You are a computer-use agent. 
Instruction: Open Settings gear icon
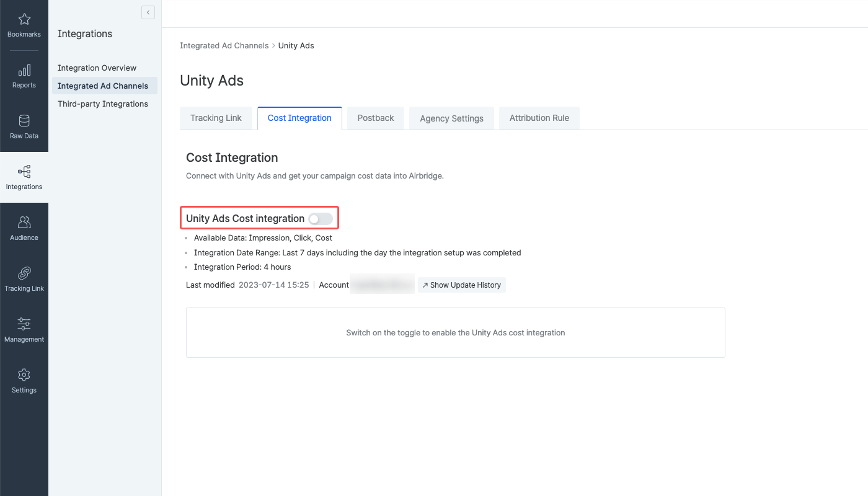click(24, 375)
